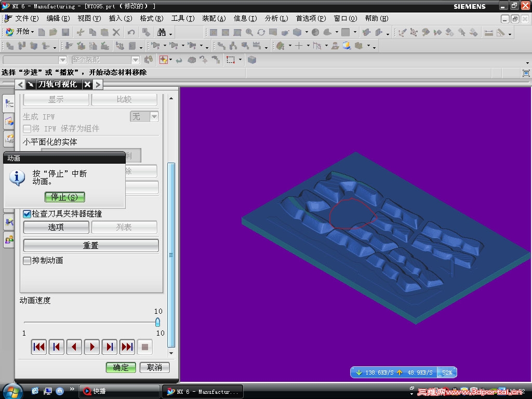Click the viewport fullscreen icon
The image size is (532, 399).
(526, 73)
